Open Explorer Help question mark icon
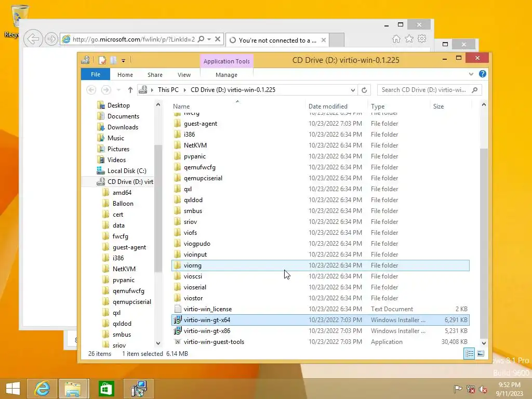This screenshot has height=399, width=532. pos(483,74)
